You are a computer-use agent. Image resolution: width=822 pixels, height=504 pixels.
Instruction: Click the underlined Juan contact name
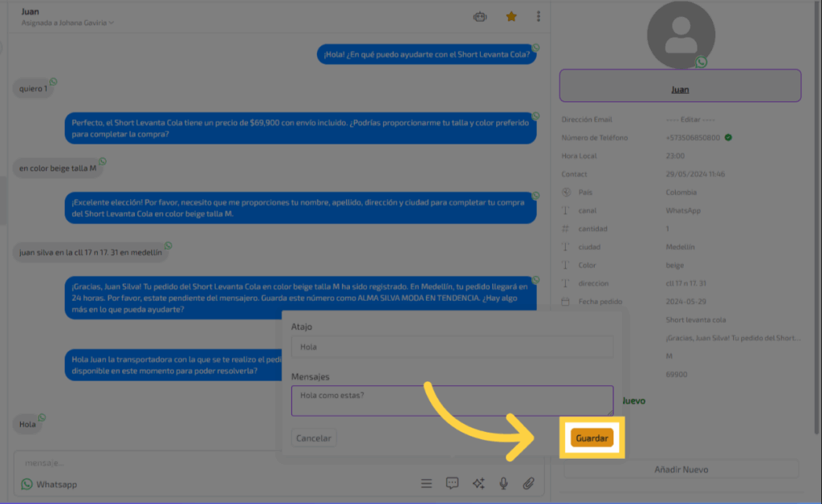tap(680, 90)
